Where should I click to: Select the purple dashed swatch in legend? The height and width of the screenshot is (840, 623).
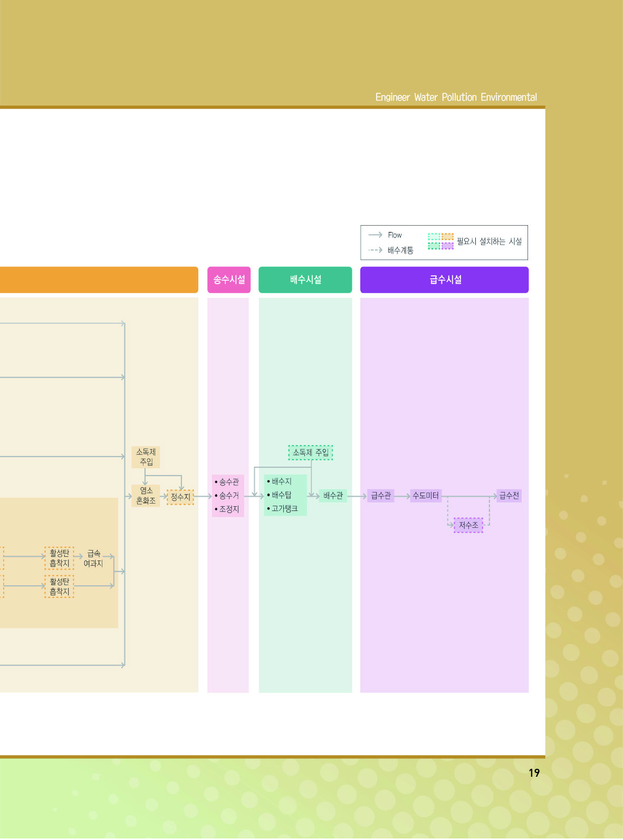[447, 246]
